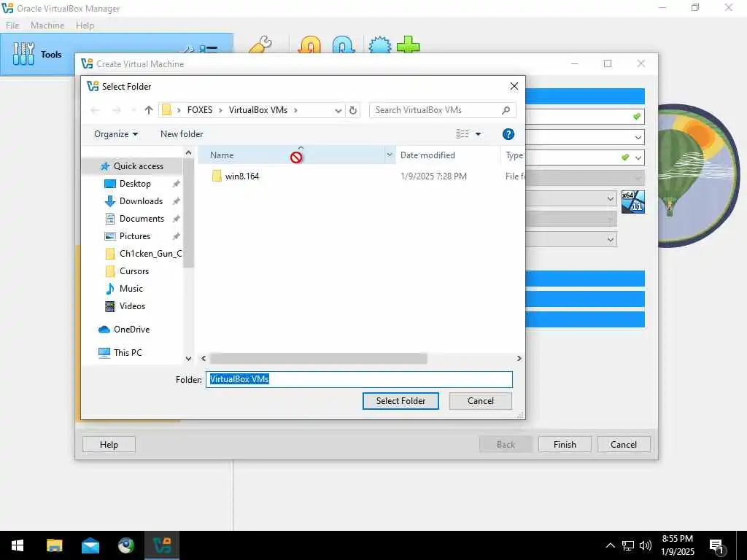Click the Refresh icon beside the address bar
The image size is (747, 560).
click(x=353, y=111)
